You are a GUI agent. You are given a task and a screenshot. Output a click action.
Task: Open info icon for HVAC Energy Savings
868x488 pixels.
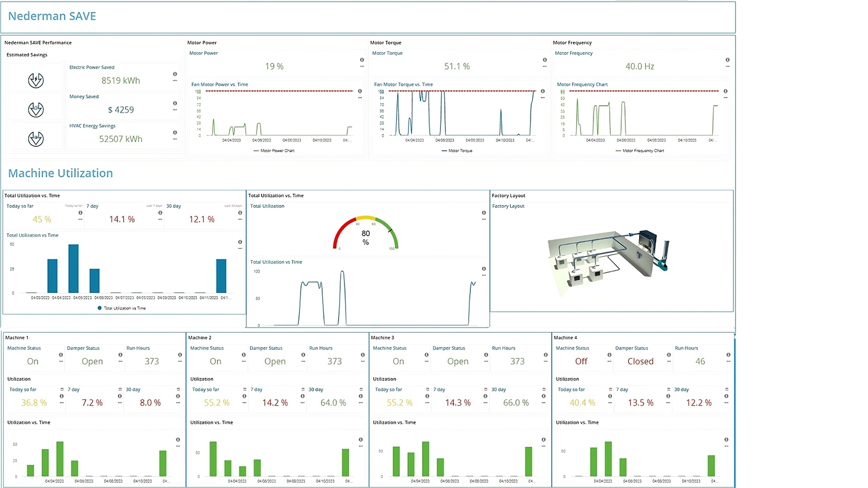tap(175, 133)
